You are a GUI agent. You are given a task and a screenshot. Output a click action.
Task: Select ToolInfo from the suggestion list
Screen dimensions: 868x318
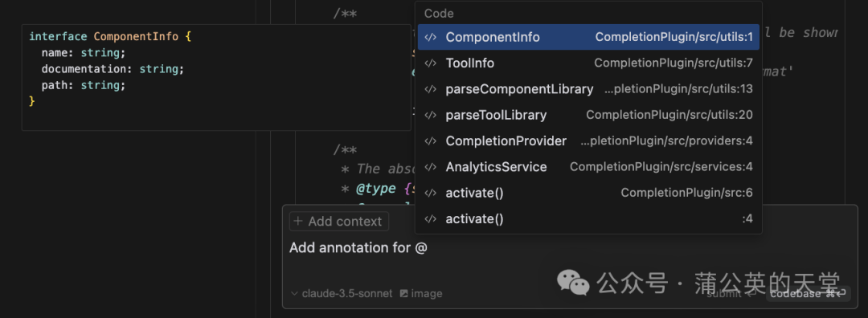(x=588, y=63)
